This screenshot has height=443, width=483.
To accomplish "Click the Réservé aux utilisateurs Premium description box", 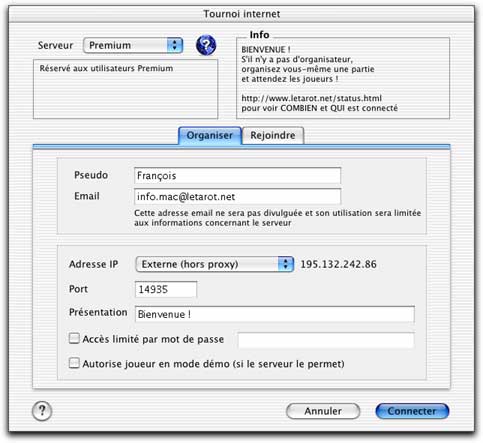I will tap(126, 89).
